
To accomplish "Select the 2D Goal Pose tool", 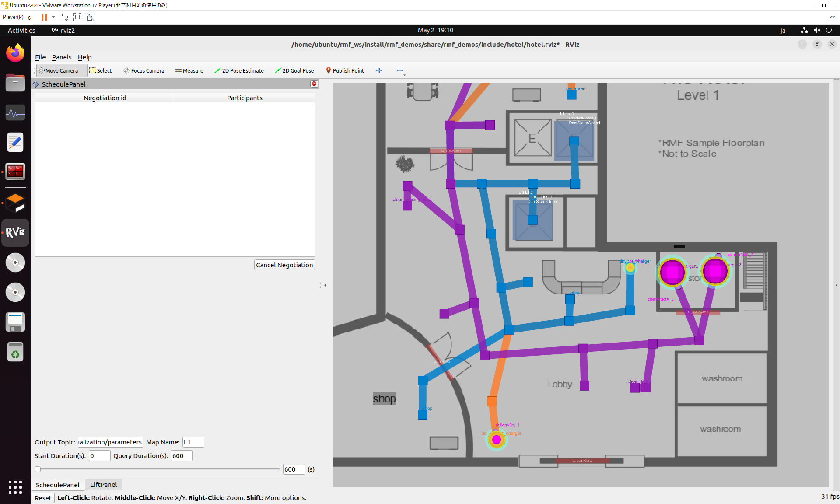I will [294, 70].
